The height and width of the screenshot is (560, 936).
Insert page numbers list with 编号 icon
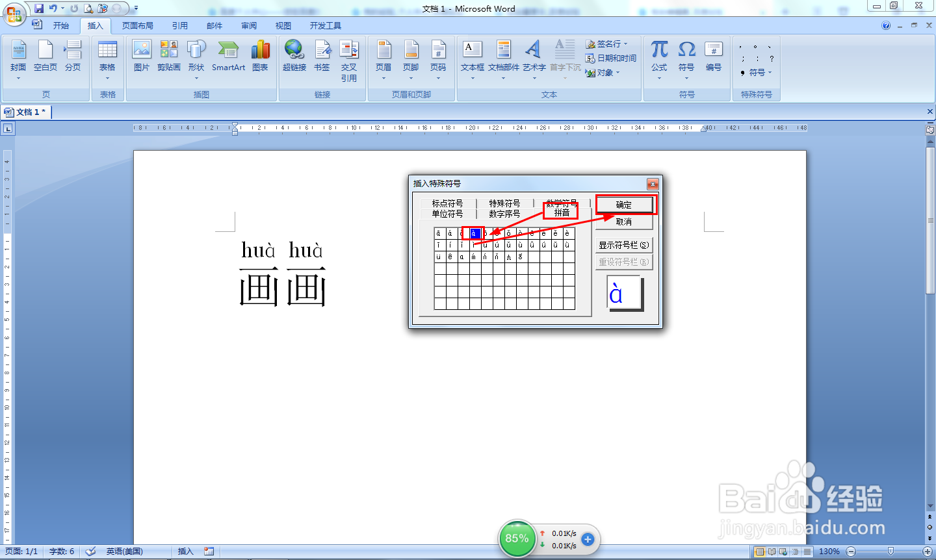pos(713,57)
